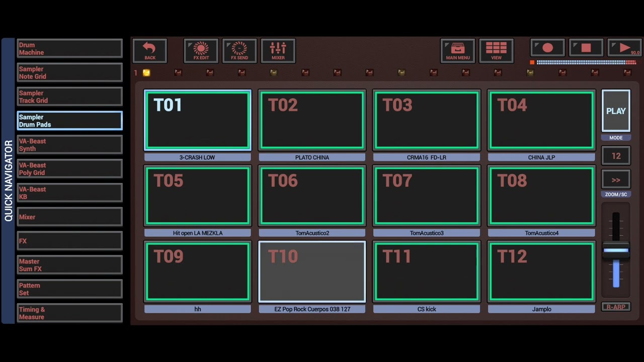644x362 pixels.
Task: Open the View grid options
Action: pos(496,51)
